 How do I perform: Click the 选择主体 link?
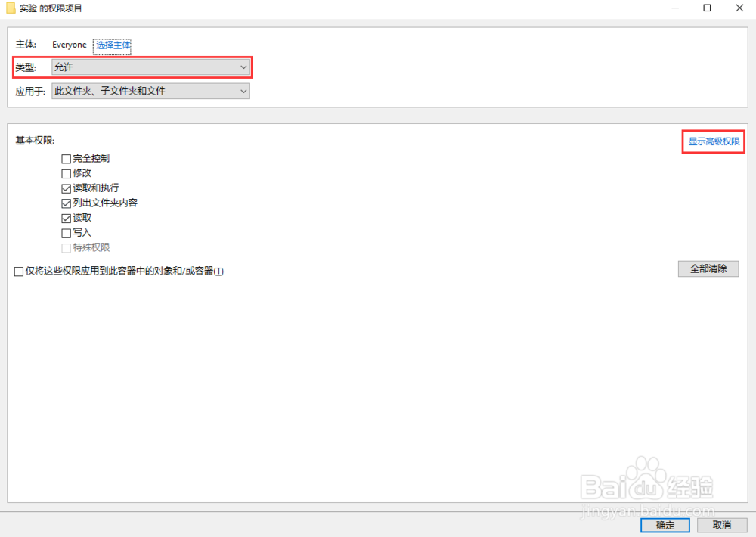(113, 45)
